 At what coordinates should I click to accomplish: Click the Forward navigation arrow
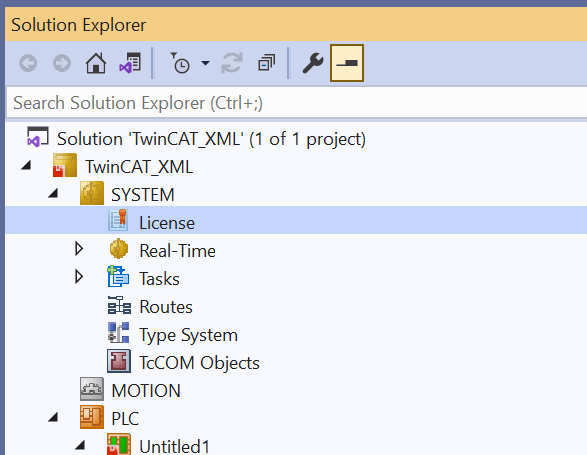tap(62, 63)
